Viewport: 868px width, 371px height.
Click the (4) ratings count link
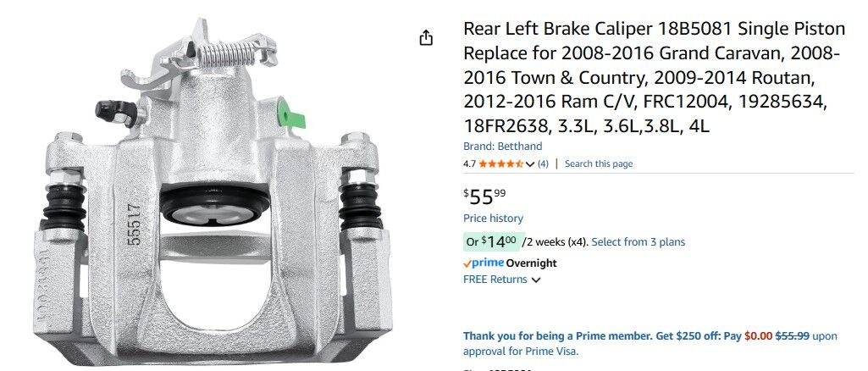[x=543, y=163]
